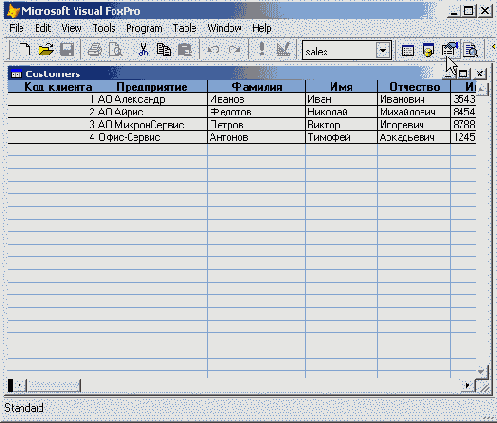Click the Form wizard icon under the cursor
Viewport: 497px width, 423px height.
point(449,49)
